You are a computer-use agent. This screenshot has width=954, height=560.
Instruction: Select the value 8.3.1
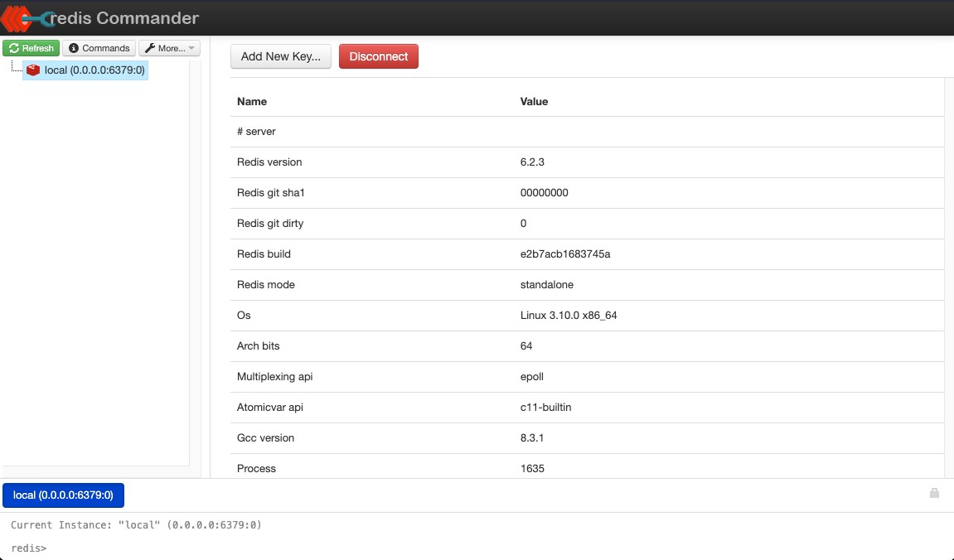(x=532, y=437)
